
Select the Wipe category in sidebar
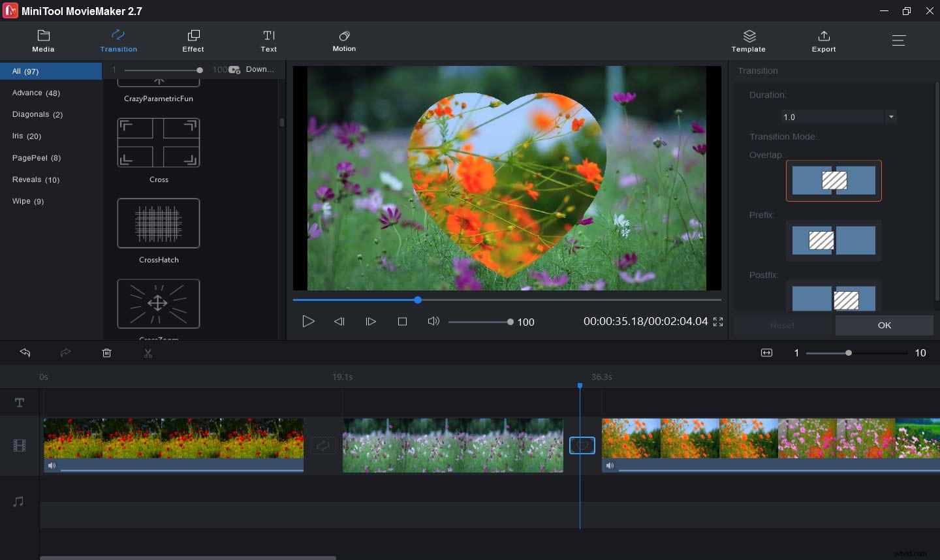pos(27,201)
